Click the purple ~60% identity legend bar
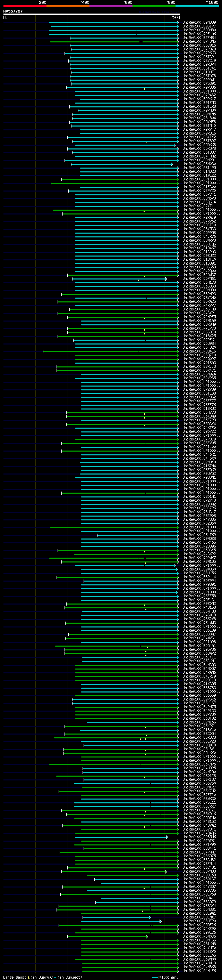The width and height of the screenshot is (222, 980). click(111, 6)
